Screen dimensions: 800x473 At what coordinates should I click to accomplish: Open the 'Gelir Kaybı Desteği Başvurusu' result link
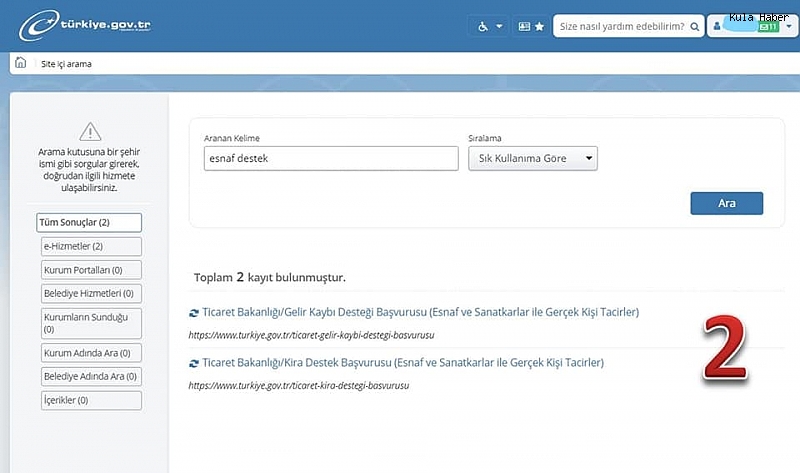pyautogui.click(x=420, y=312)
